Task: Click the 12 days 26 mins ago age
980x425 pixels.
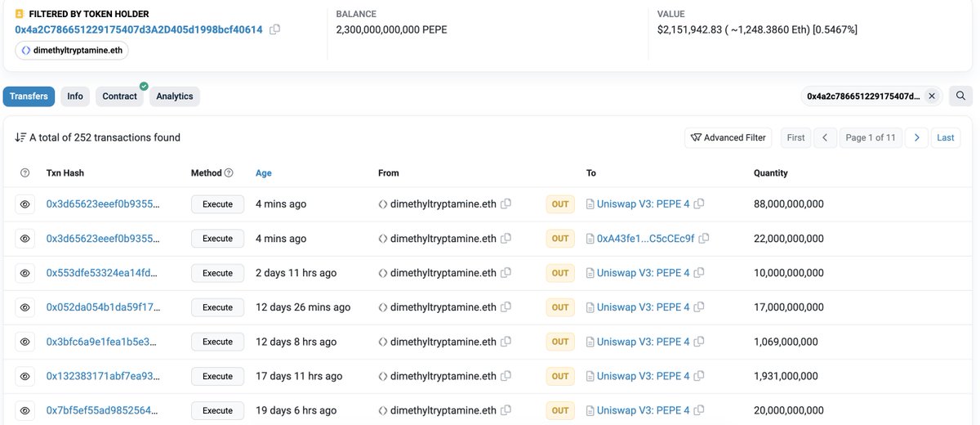Action: pyautogui.click(x=303, y=307)
